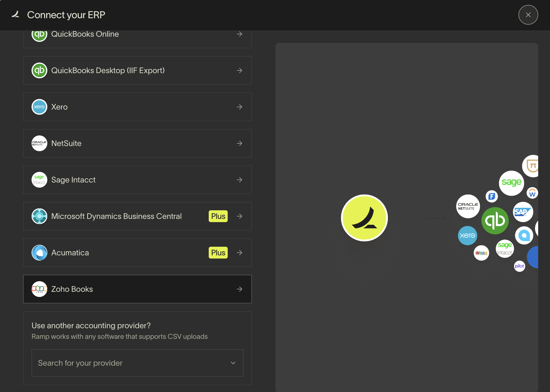Click the Acumatica logo icon

click(x=39, y=253)
